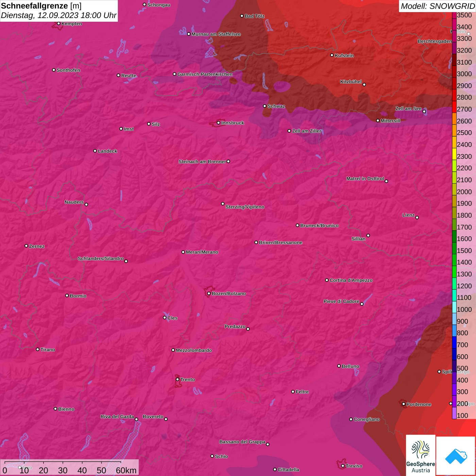Click the 'Schlanders/Silandro' label
This screenshot has width=476, height=476.
(x=101, y=258)
